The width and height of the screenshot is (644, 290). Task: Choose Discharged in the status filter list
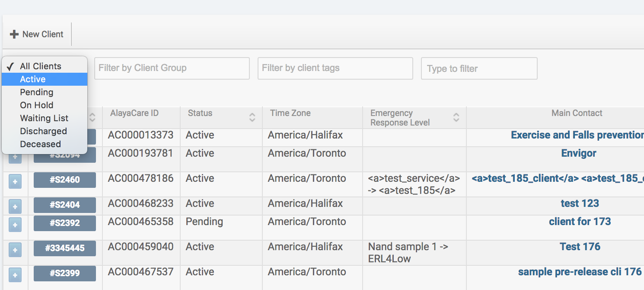point(43,131)
